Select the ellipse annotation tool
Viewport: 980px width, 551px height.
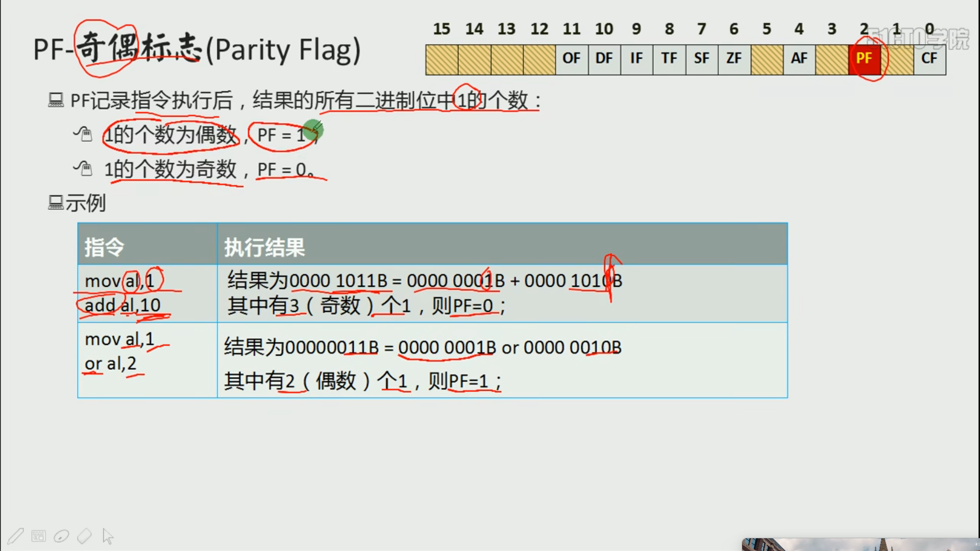(61, 536)
